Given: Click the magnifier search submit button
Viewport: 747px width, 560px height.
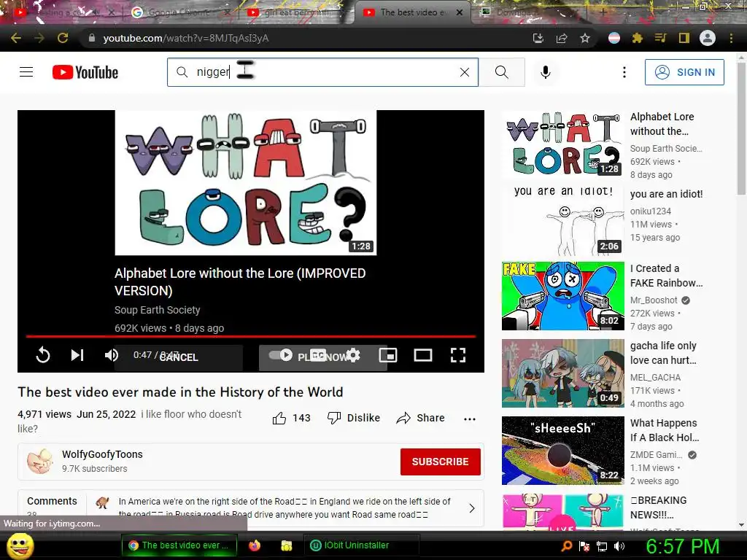Looking at the screenshot, I should click(502, 72).
